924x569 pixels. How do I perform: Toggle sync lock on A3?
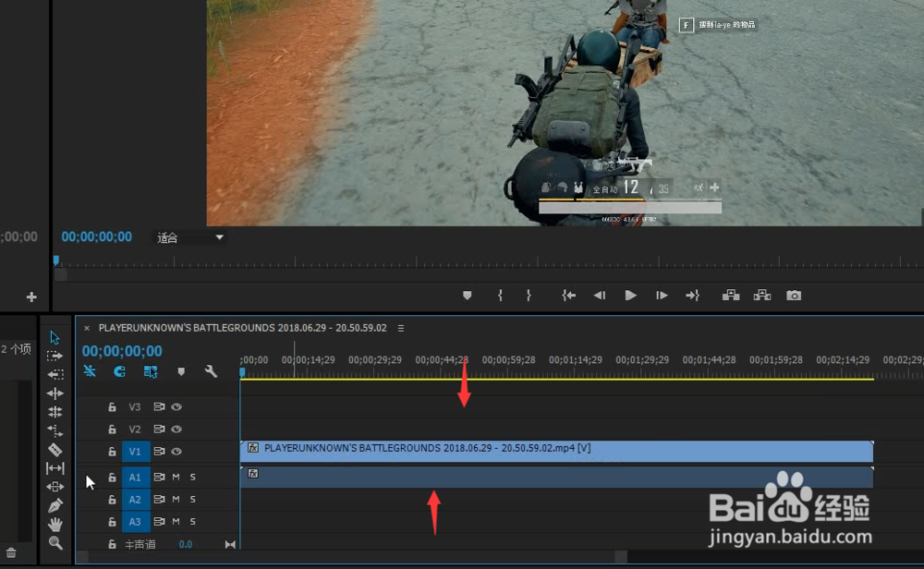(x=159, y=522)
